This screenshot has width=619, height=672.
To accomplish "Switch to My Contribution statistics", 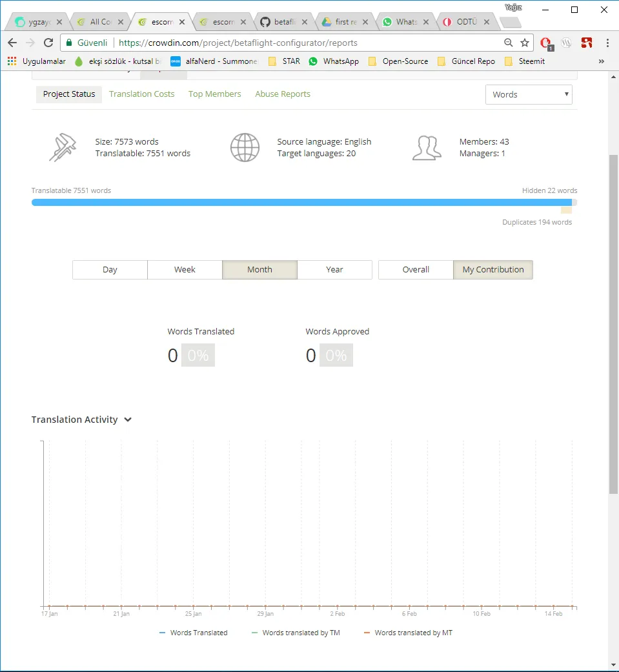I will click(493, 270).
